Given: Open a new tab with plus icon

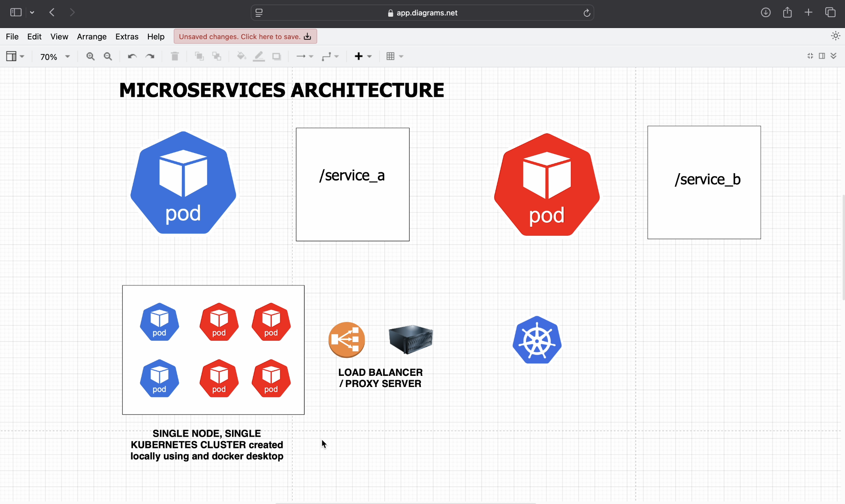Looking at the screenshot, I should coord(809,12).
